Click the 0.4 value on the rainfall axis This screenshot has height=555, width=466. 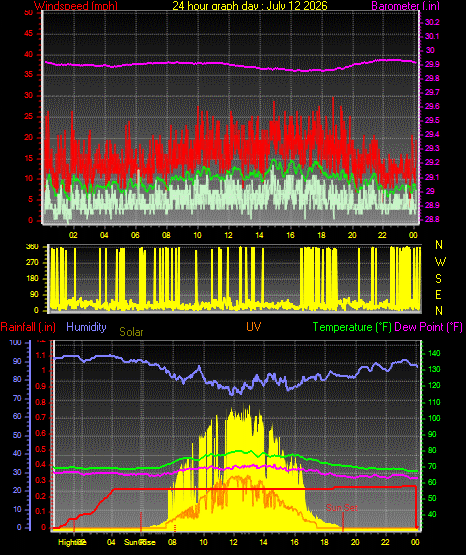tap(41, 465)
